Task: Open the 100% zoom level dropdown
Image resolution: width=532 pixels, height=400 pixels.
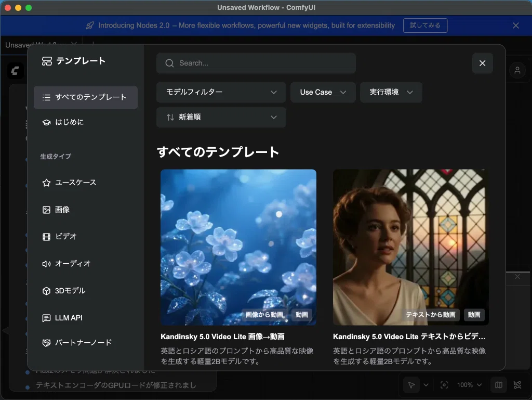Action: tap(469, 385)
